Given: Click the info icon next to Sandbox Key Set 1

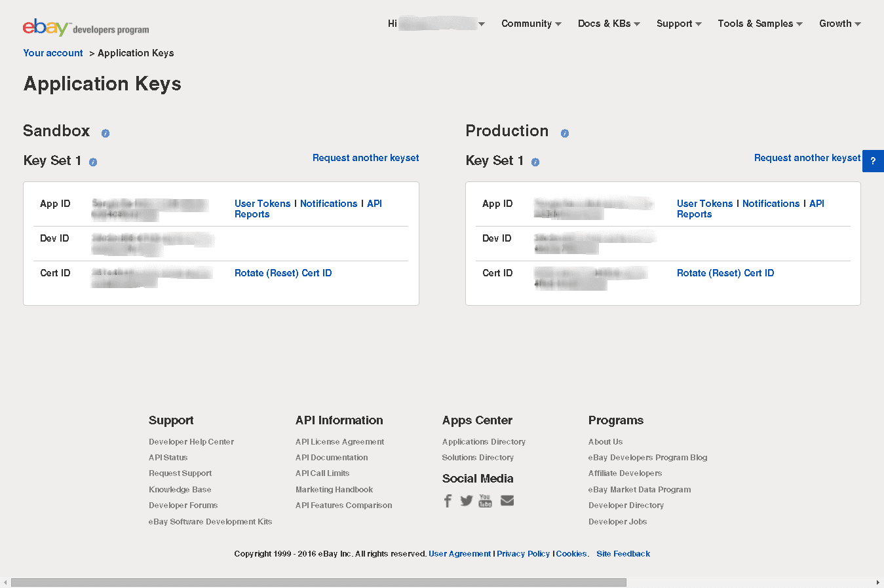Looking at the screenshot, I should tap(93, 162).
